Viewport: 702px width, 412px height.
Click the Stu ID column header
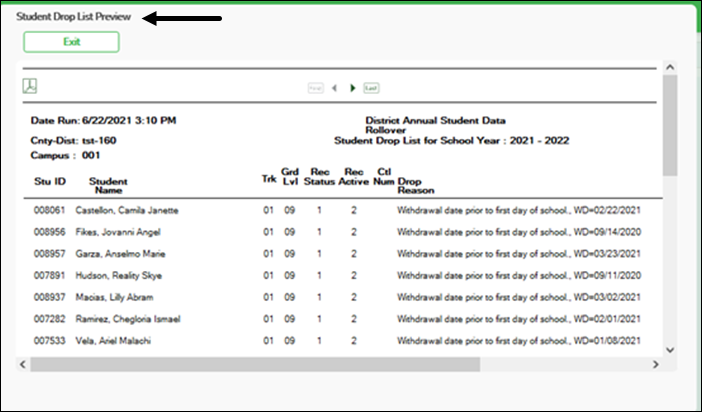coord(50,181)
